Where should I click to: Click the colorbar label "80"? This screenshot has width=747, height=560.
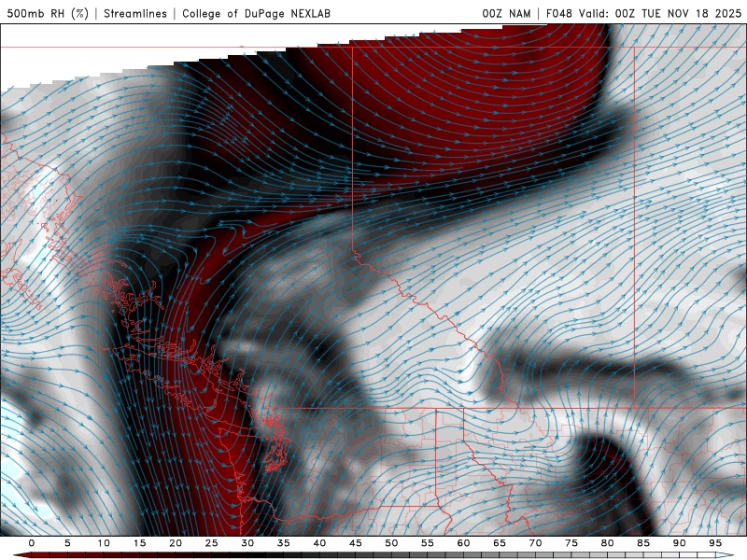(608, 543)
